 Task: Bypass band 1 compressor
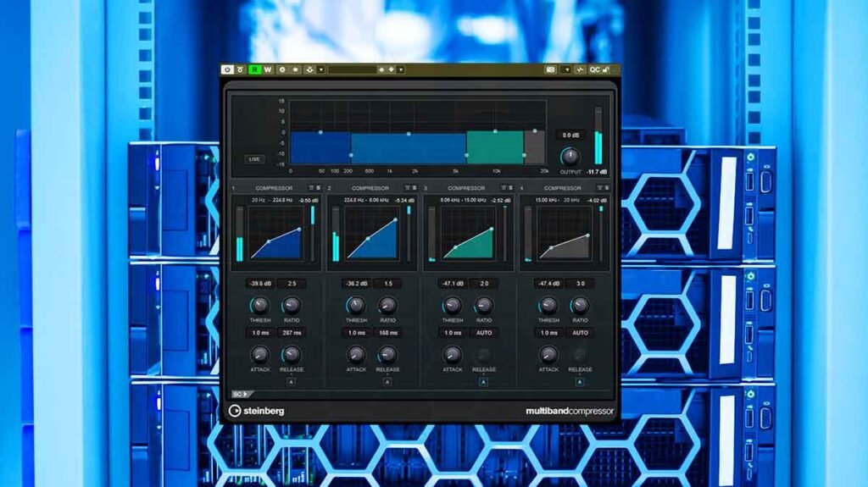point(312,188)
